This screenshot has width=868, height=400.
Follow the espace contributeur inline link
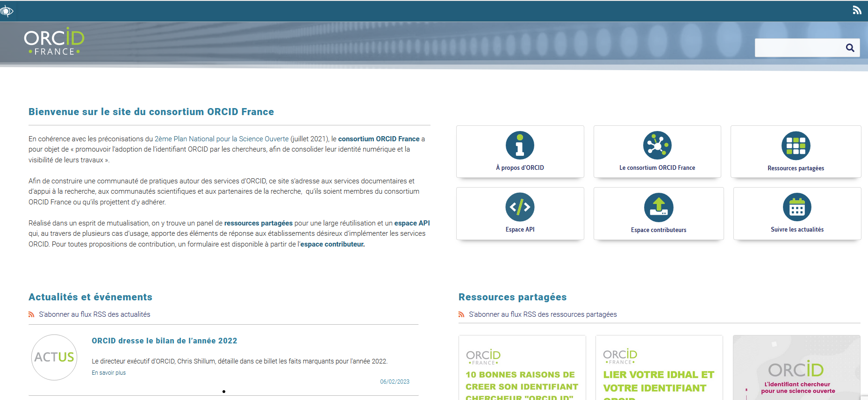[332, 244]
